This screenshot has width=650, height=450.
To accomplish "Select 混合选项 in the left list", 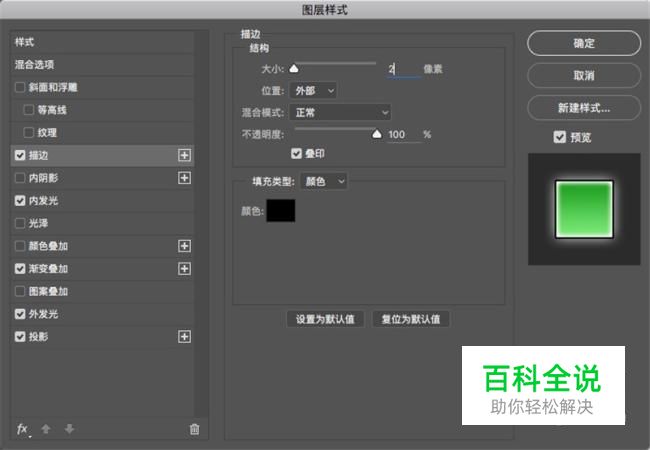I will (x=102, y=65).
